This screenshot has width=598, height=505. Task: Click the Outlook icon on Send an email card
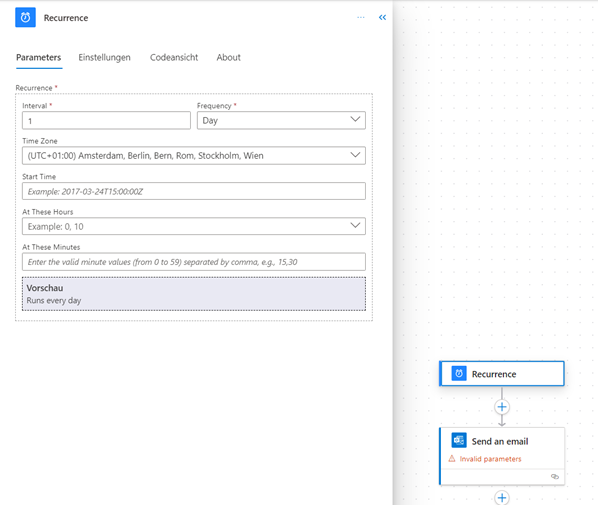point(459,440)
